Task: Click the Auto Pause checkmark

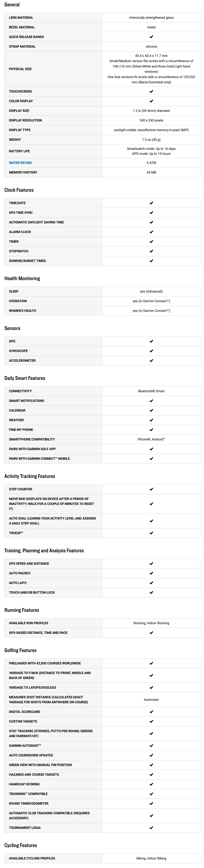Action: [x=151, y=573]
